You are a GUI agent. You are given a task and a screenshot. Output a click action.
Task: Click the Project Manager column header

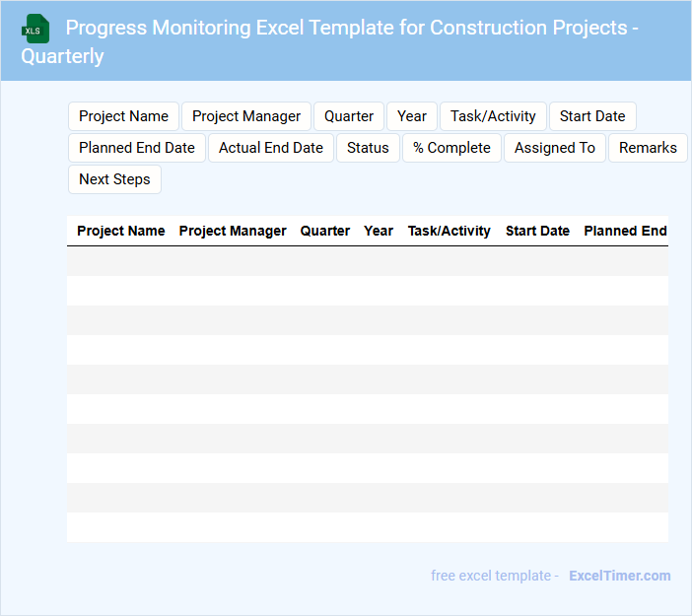click(233, 231)
